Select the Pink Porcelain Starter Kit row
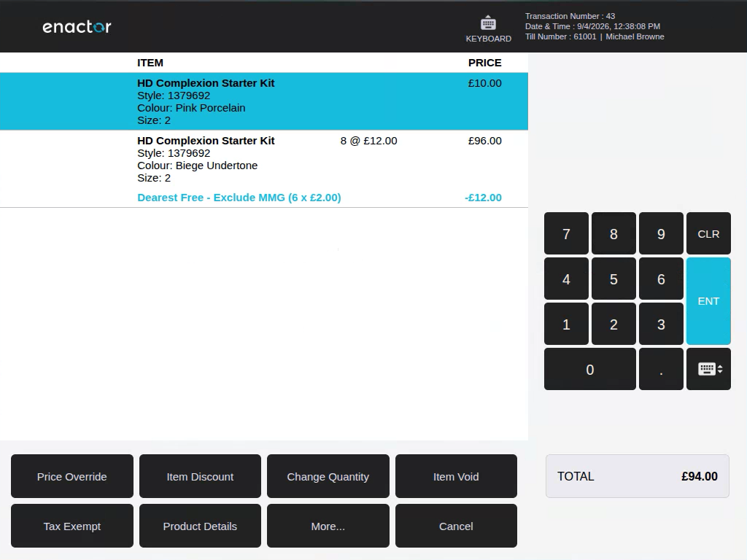 pos(264,101)
